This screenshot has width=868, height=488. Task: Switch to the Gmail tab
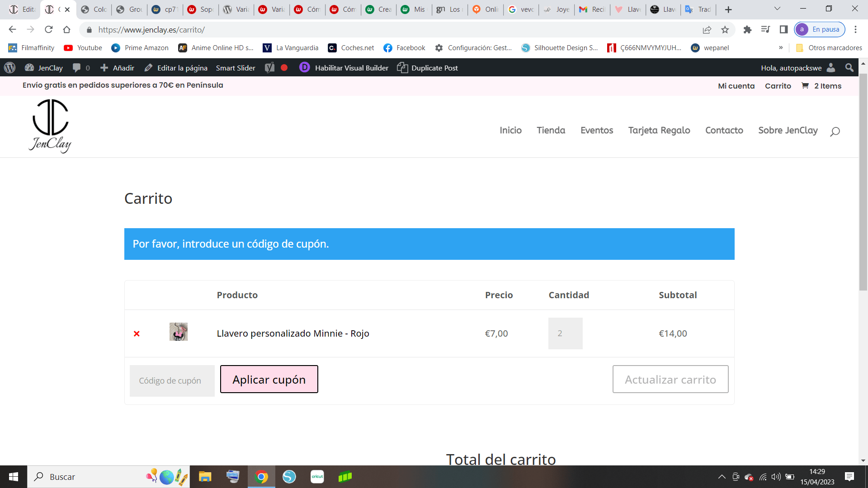coord(591,9)
